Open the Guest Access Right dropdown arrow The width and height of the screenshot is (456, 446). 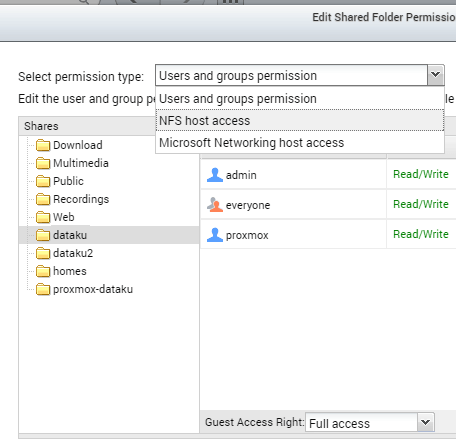(x=425, y=423)
